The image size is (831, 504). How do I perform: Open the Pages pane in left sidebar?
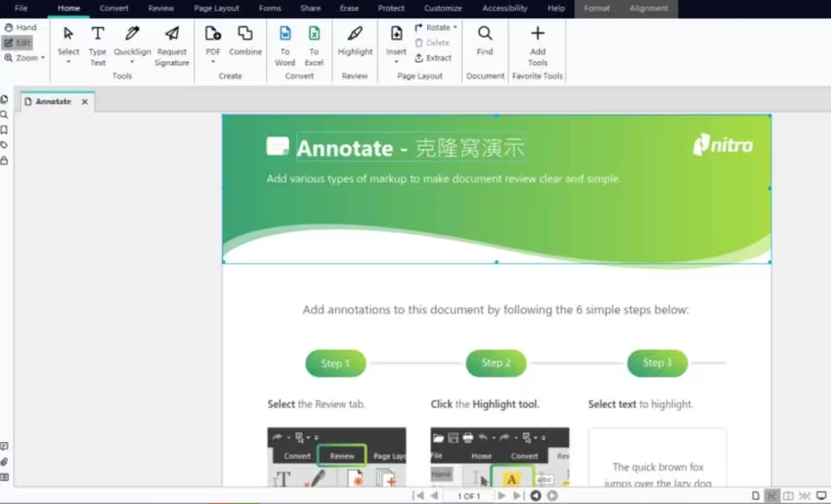(x=4, y=99)
